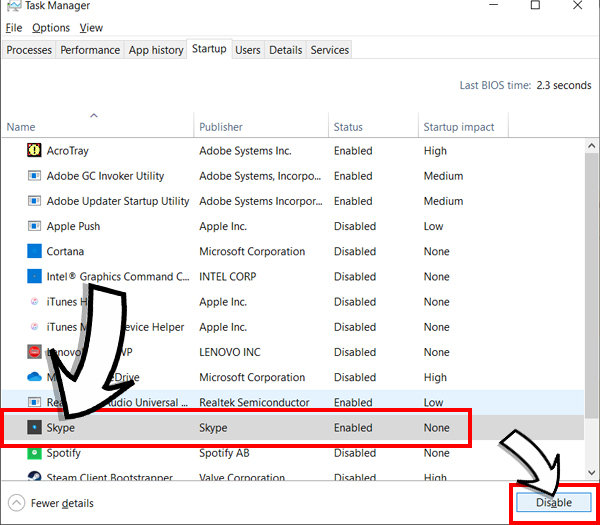Screen dimensions: 600x525
Task: Click the Cortana blue tile icon
Action: 34,251
